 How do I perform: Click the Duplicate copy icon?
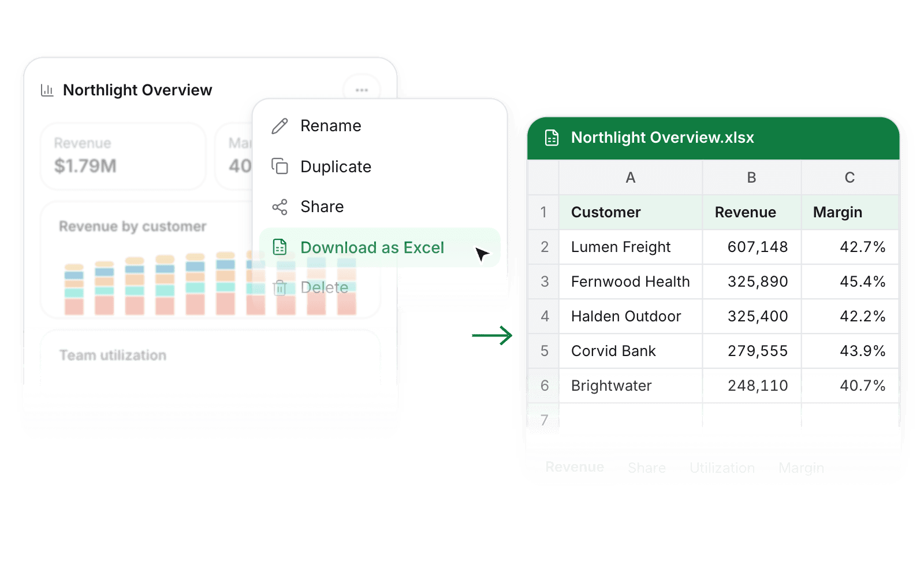pos(280,166)
